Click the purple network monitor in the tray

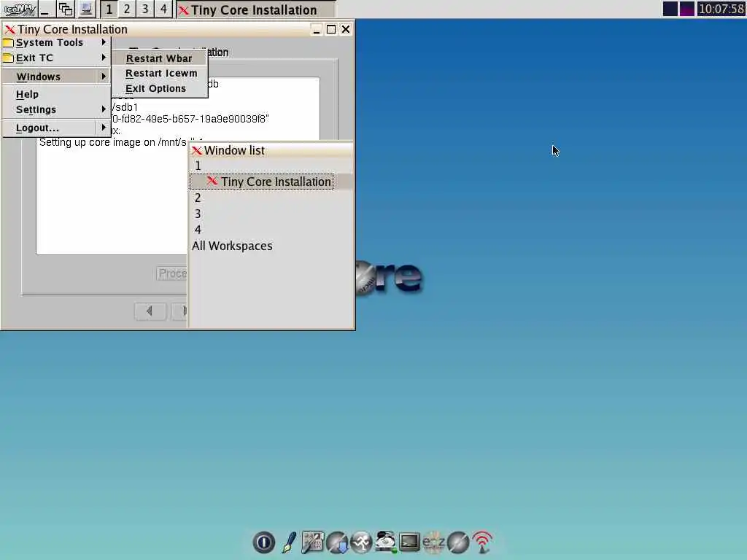click(x=686, y=9)
